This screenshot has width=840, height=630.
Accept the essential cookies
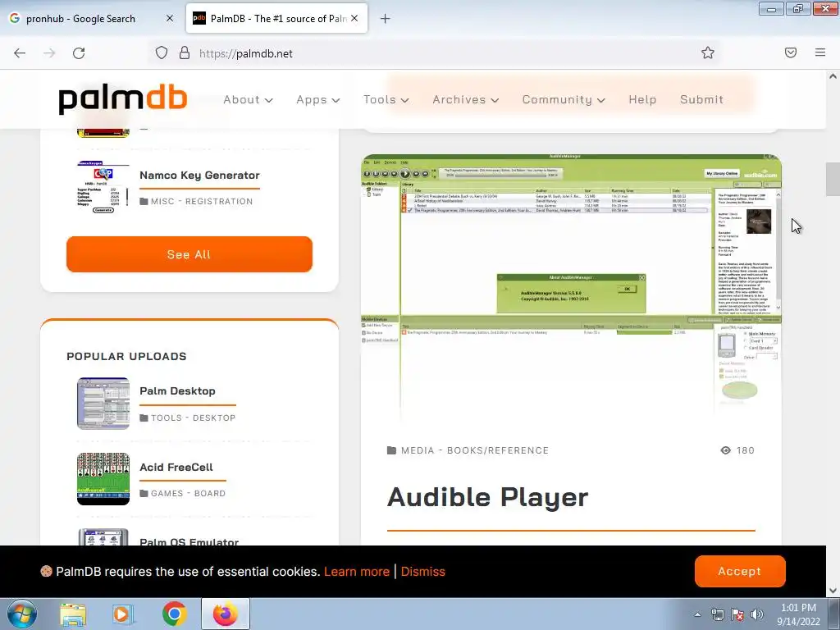[x=740, y=571]
